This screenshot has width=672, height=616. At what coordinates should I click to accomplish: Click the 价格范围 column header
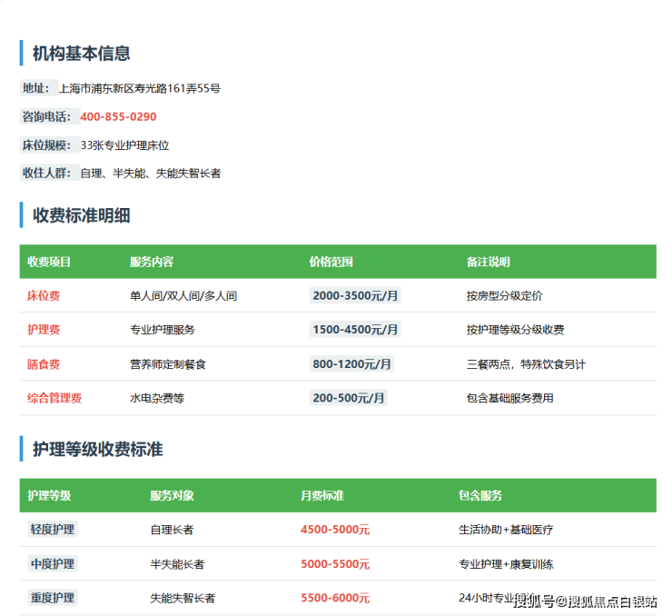point(331,262)
